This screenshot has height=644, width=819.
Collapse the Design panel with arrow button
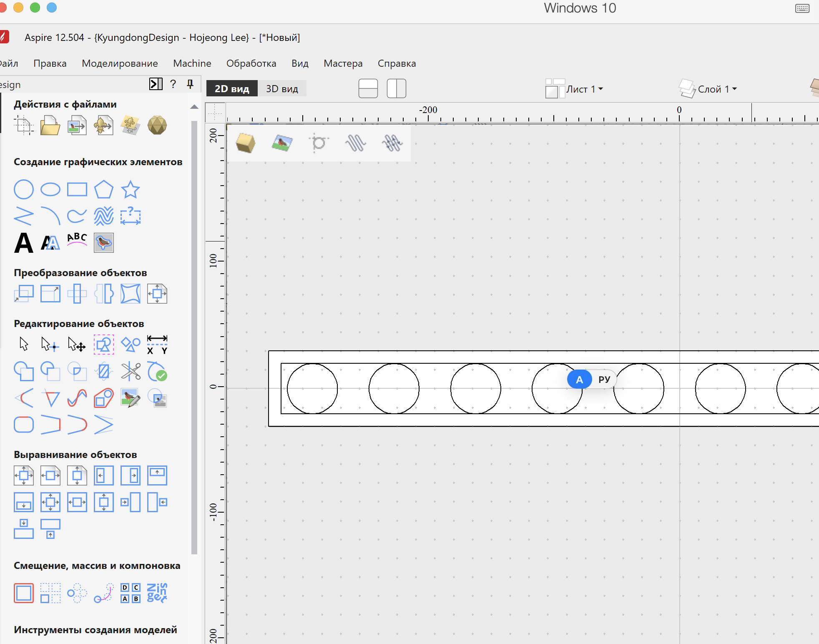pyautogui.click(x=156, y=84)
